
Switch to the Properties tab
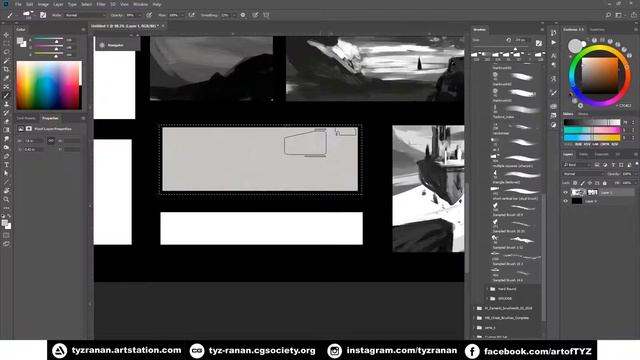50,118
